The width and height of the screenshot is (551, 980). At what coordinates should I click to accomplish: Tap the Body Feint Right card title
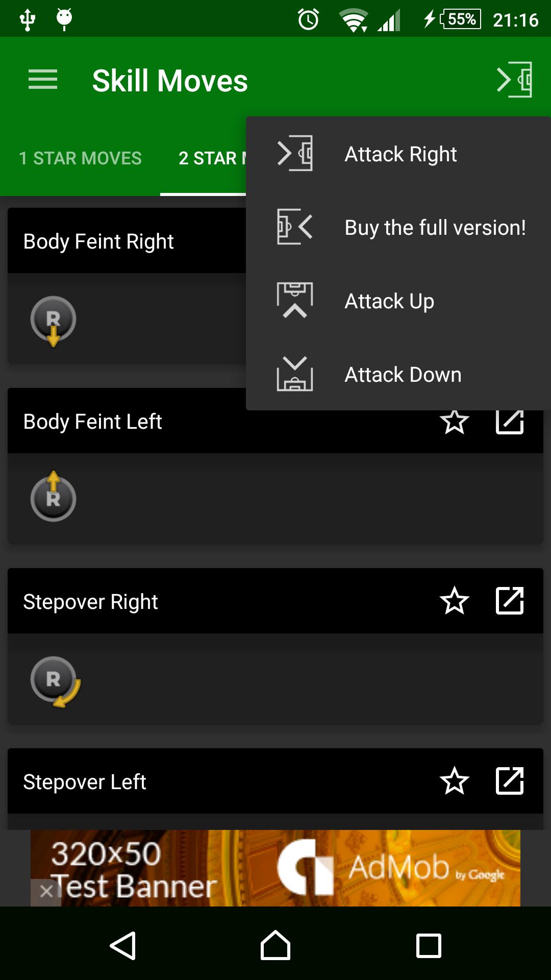[x=99, y=241]
